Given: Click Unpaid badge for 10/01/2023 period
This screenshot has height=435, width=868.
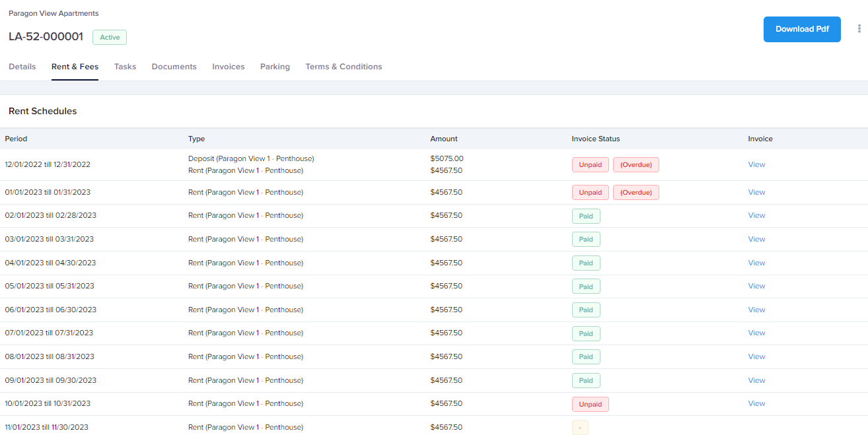Looking at the screenshot, I should 590,404.
